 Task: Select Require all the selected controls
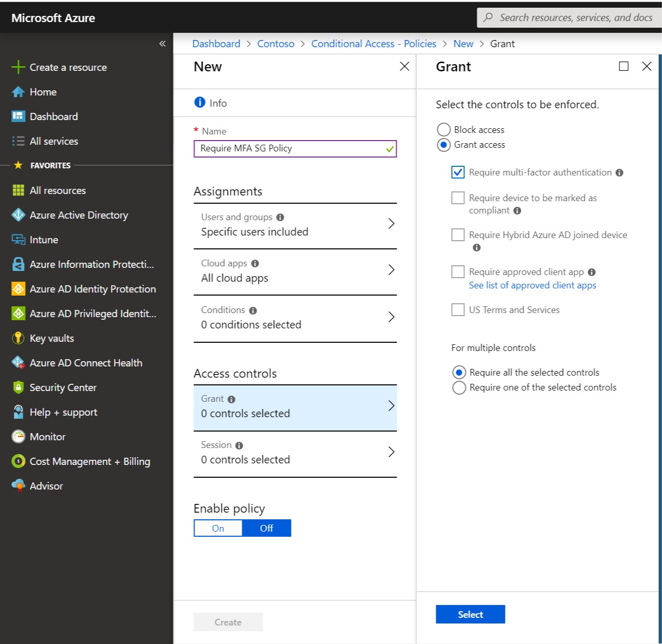[x=459, y=373]
